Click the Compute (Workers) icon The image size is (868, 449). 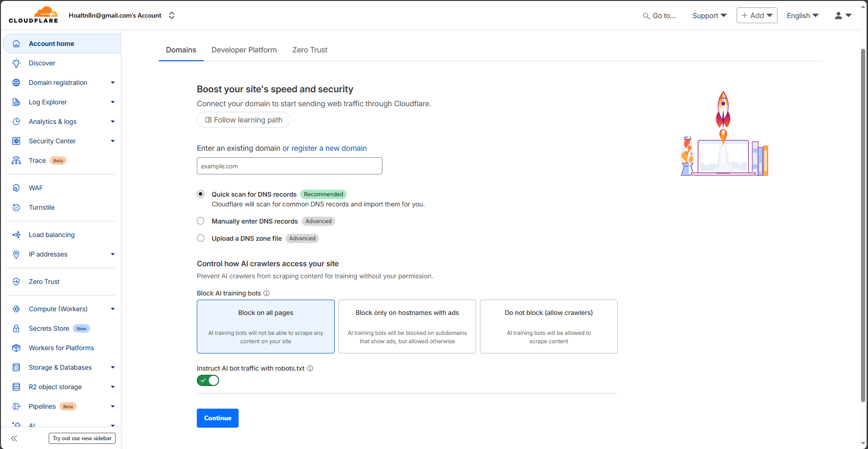click(x=16, y=309)
